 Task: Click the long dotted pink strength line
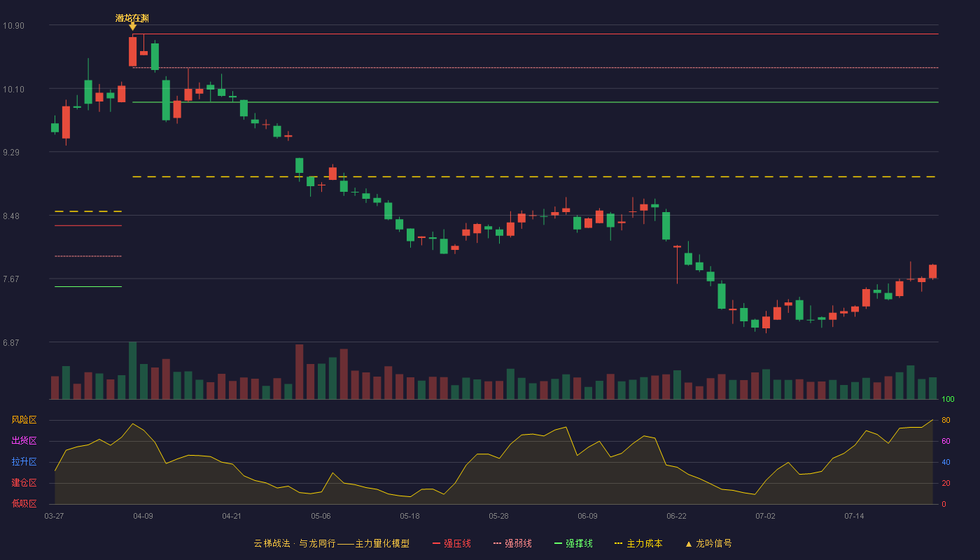[x=535, y=68]
